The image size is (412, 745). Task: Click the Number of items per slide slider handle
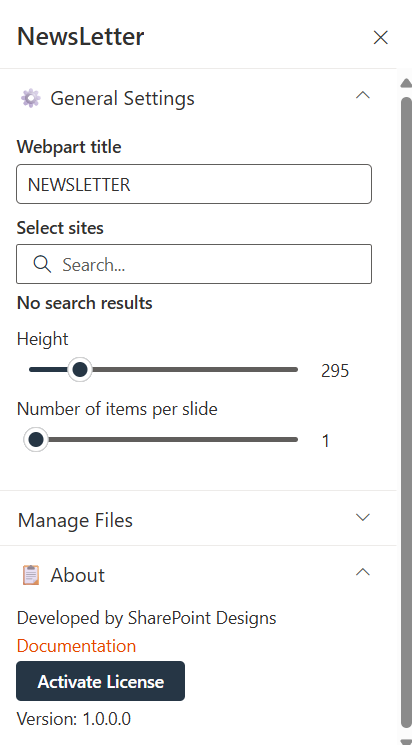36,440
